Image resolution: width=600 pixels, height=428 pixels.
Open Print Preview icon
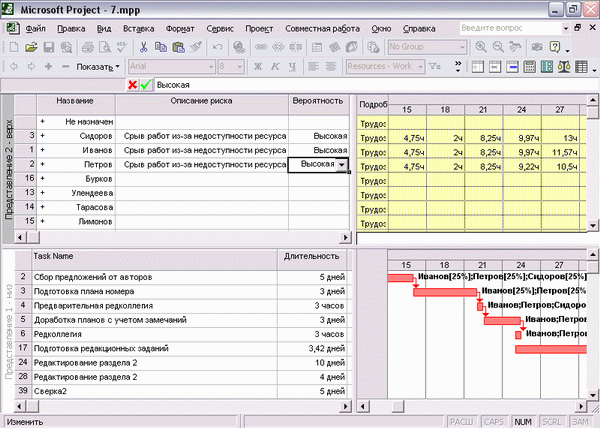105,47
